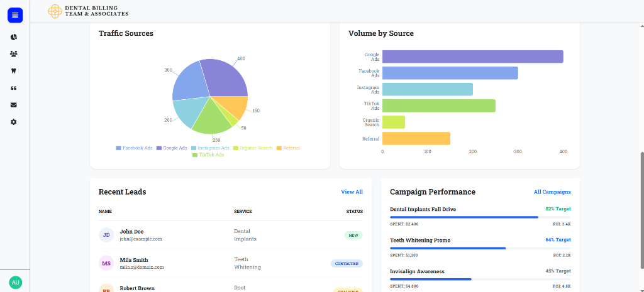The width and height of the screenshot is (644, 292).
Task: Click the SPENT: $1,200 value
Action: pyautogui.click(x=404, y=255)
